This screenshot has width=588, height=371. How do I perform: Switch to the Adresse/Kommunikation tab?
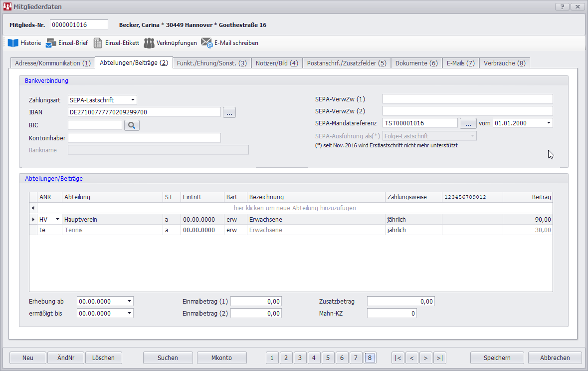(x=52, y=63)
